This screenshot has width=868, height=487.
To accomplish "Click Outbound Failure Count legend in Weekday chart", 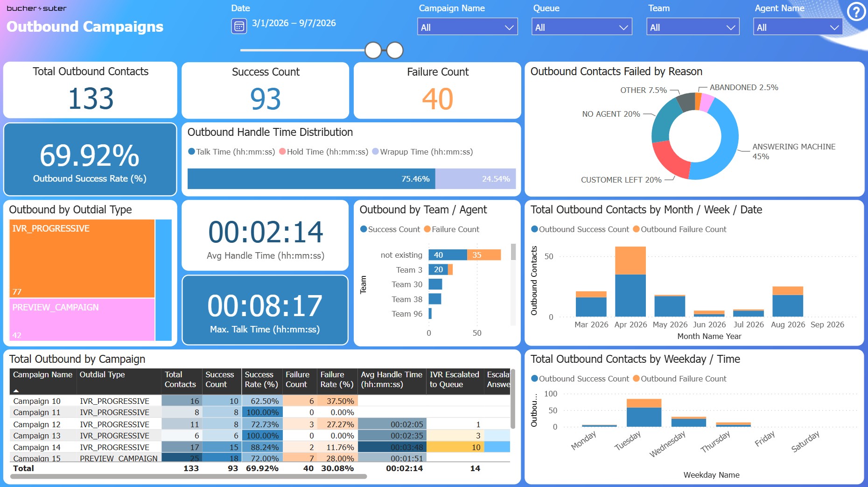I will (680, 379).
